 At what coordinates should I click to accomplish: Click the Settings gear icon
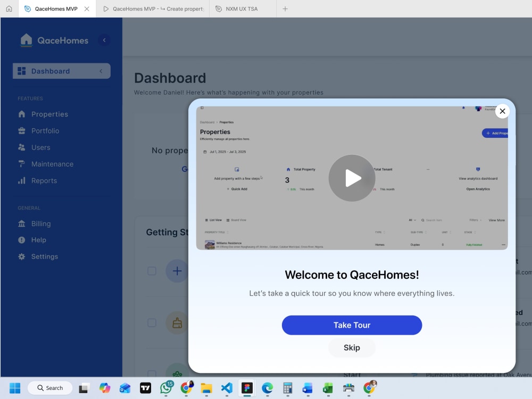22,256
